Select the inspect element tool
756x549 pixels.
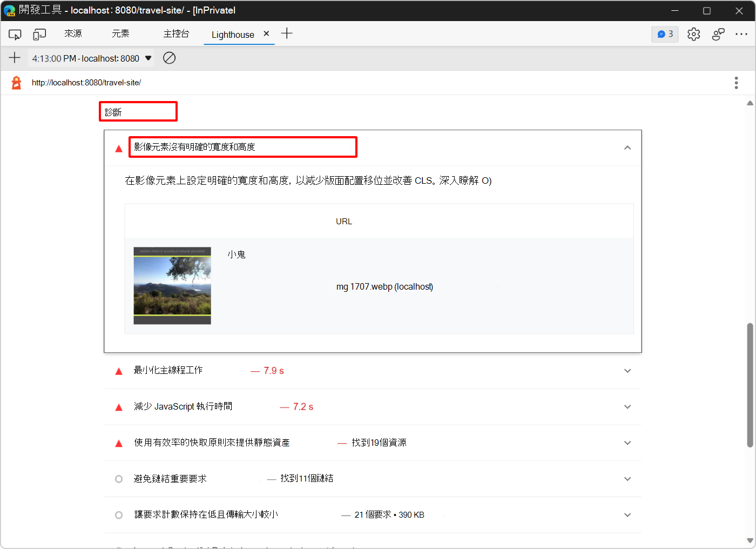(15, 34)
